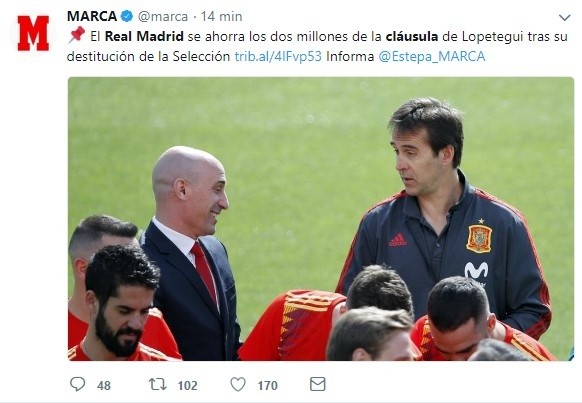
Task: Open the red MARCA profile avatar
Action: tap(33, 33)
